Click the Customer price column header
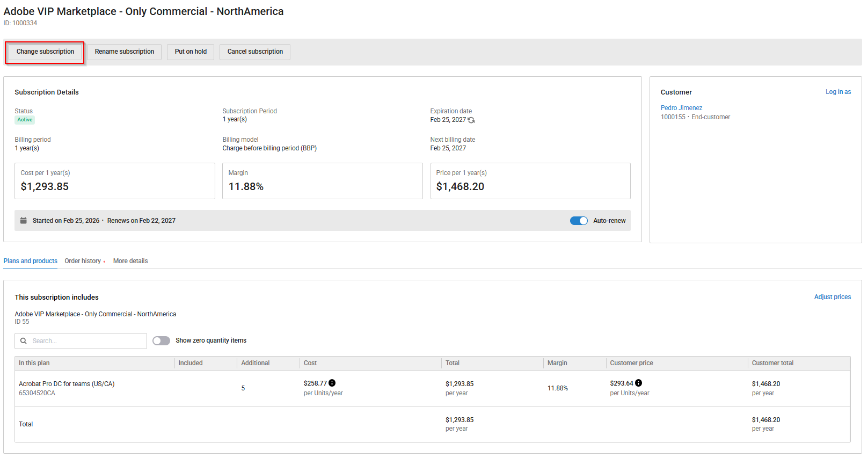The image size is (868, 457). (631, 363)
